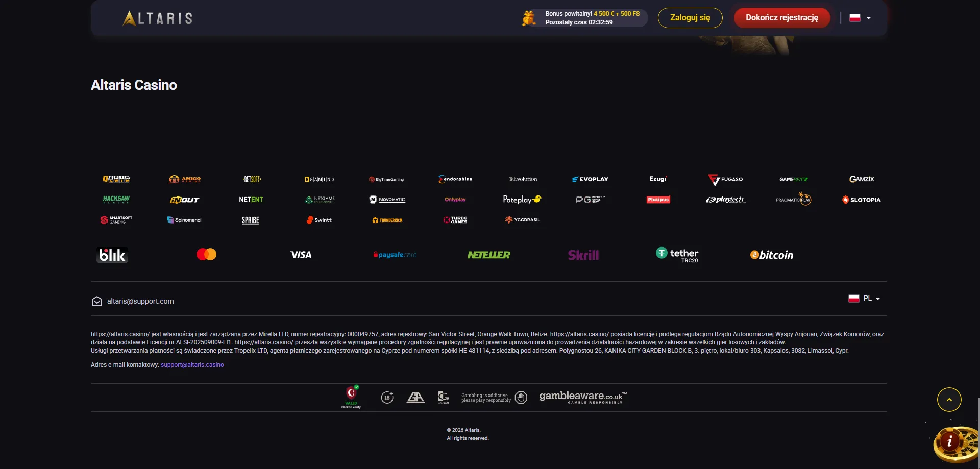980x469 pixels.
Task: Open the GameBeat provider logo
Action: point(794,179)
